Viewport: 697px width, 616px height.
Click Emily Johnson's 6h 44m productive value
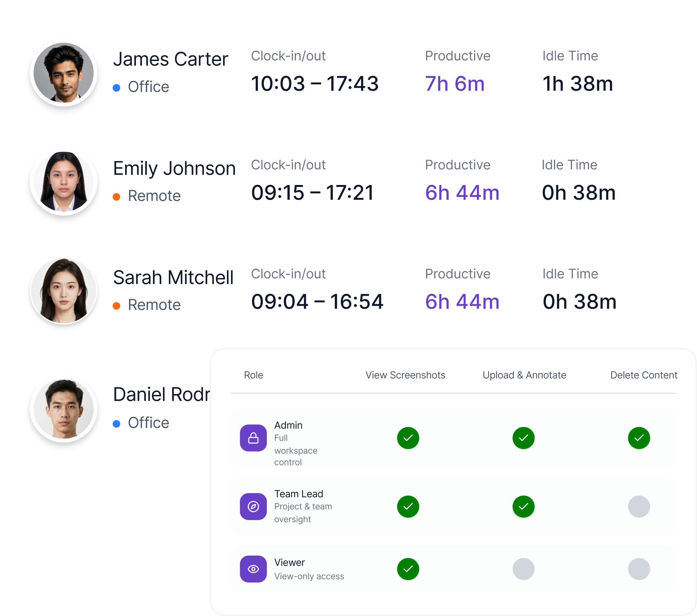462,193
